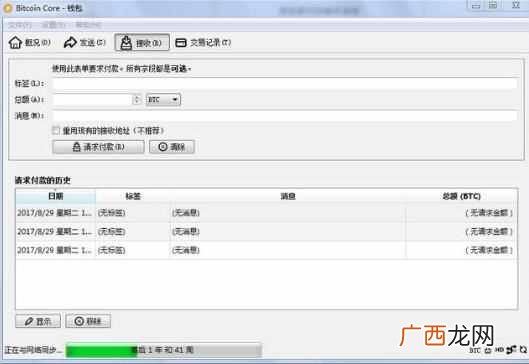Open the 概况 overview tab

[30, 43]
